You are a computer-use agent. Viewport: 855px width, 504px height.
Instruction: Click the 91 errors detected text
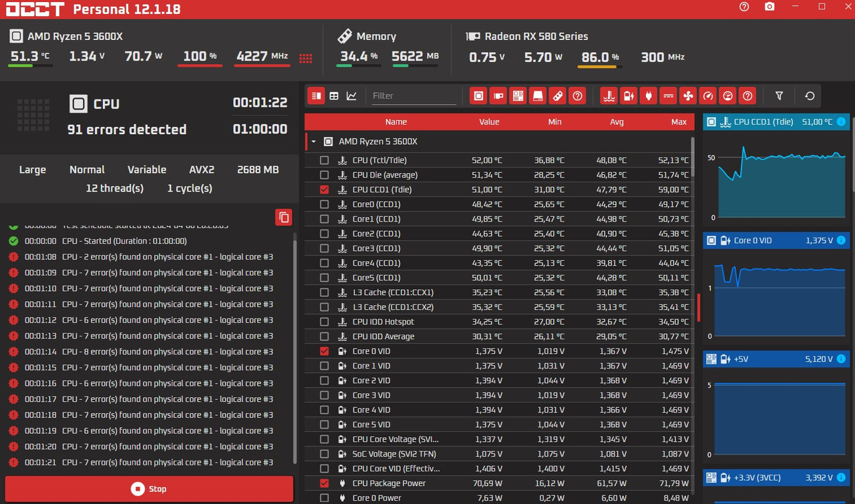127,130
